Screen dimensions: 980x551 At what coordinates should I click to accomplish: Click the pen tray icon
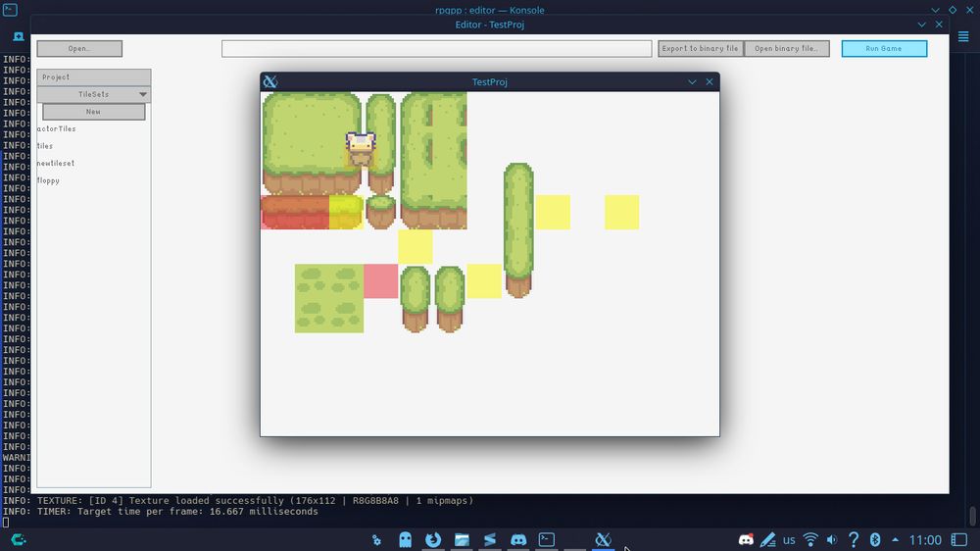pyautogui.click(x=767, y=540)
